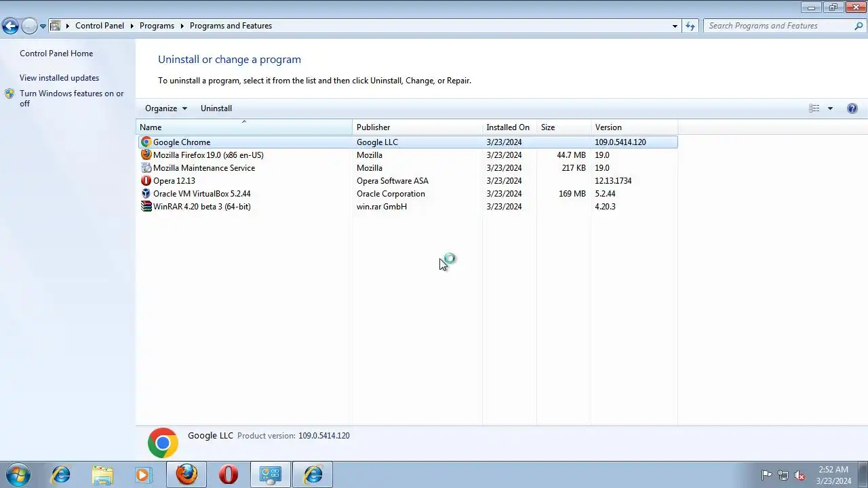Expand the arrow after Programs breadcrumb

coord(182,26)
